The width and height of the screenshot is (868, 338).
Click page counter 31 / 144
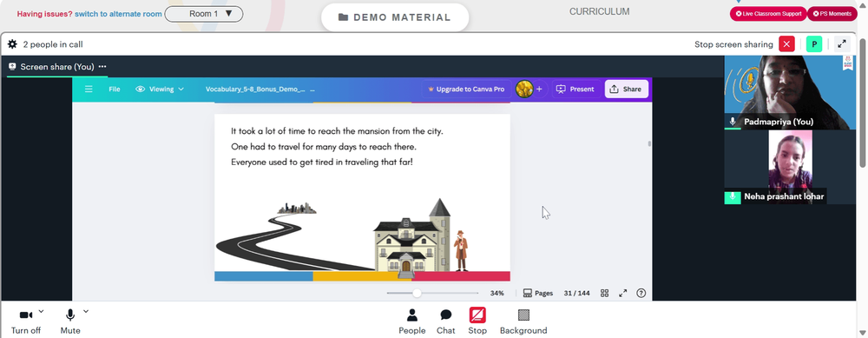[577, 293]
